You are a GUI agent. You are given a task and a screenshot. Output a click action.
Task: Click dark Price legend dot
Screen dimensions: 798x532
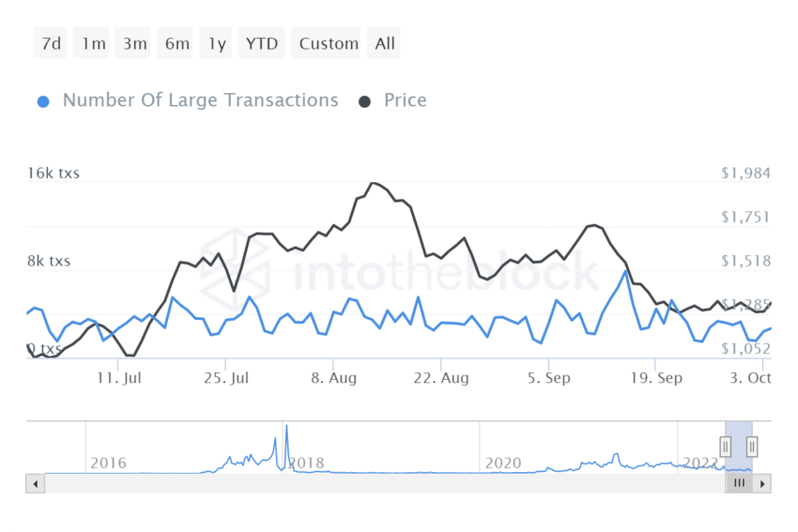pos(365,101)
